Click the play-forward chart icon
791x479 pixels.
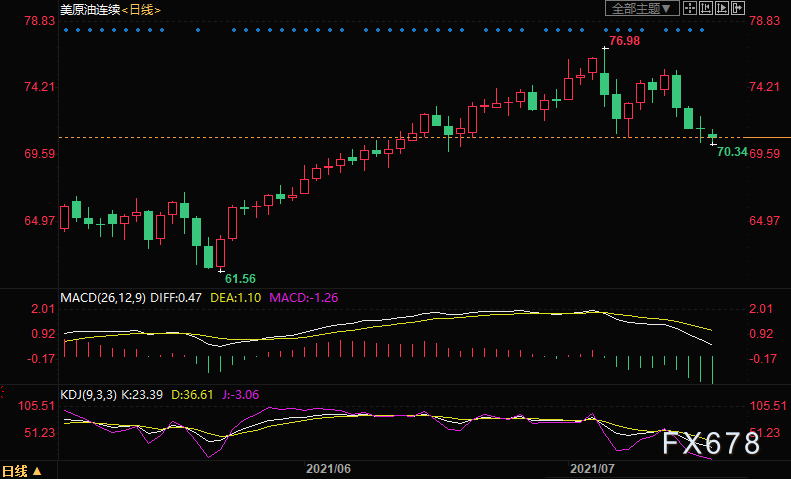[x=722, y=8]
